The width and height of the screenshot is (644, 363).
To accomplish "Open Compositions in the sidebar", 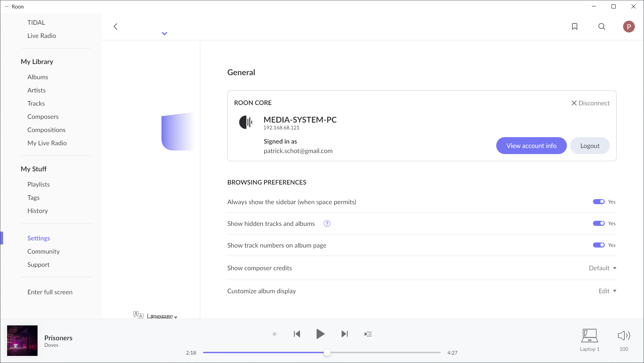I will click(46, 130).
